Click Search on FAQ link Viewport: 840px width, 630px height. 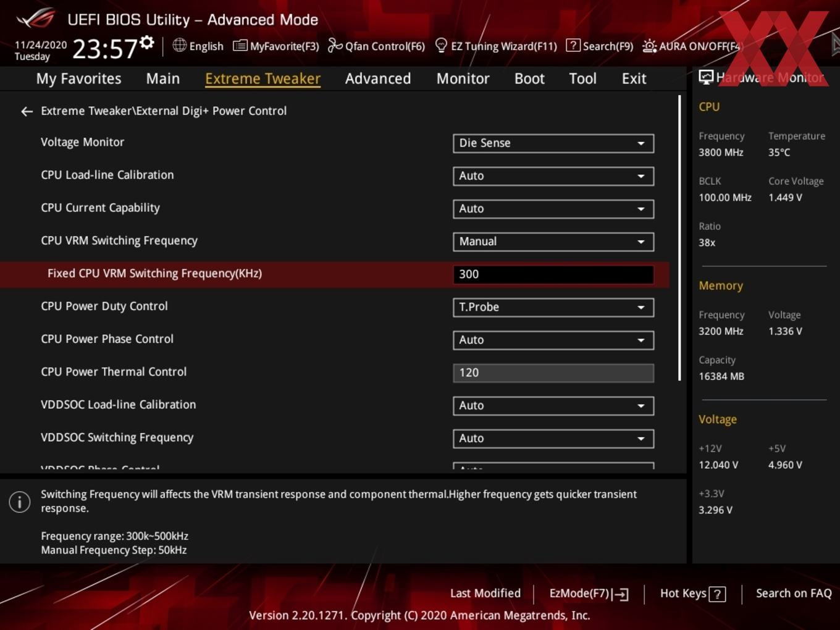point(794,593)
